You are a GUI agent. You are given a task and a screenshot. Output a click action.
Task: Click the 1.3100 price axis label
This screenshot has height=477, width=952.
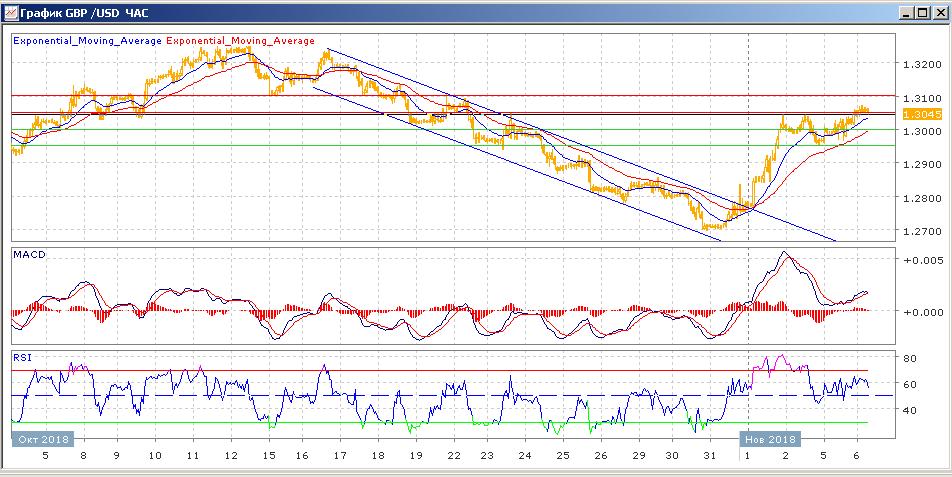923,98
